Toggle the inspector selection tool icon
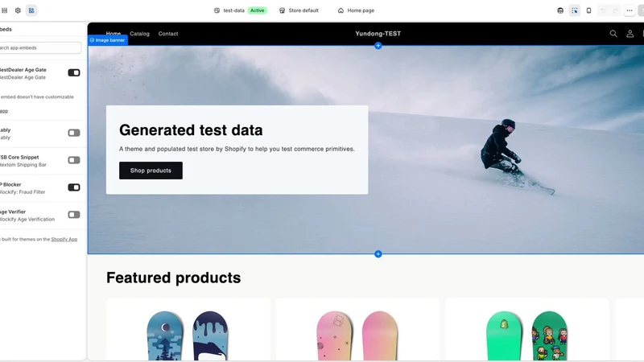 point(575,10)
